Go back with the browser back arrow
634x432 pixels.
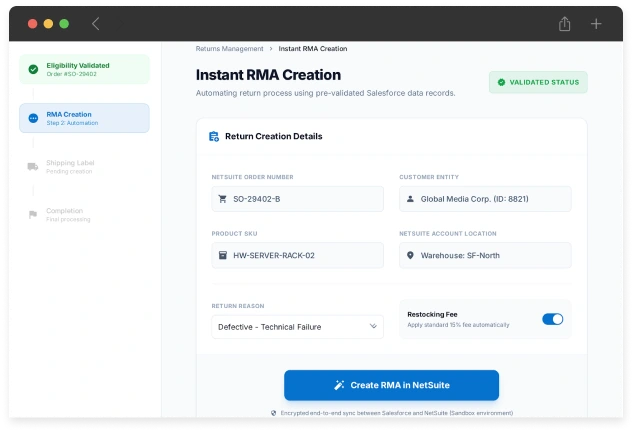(95, 24)
